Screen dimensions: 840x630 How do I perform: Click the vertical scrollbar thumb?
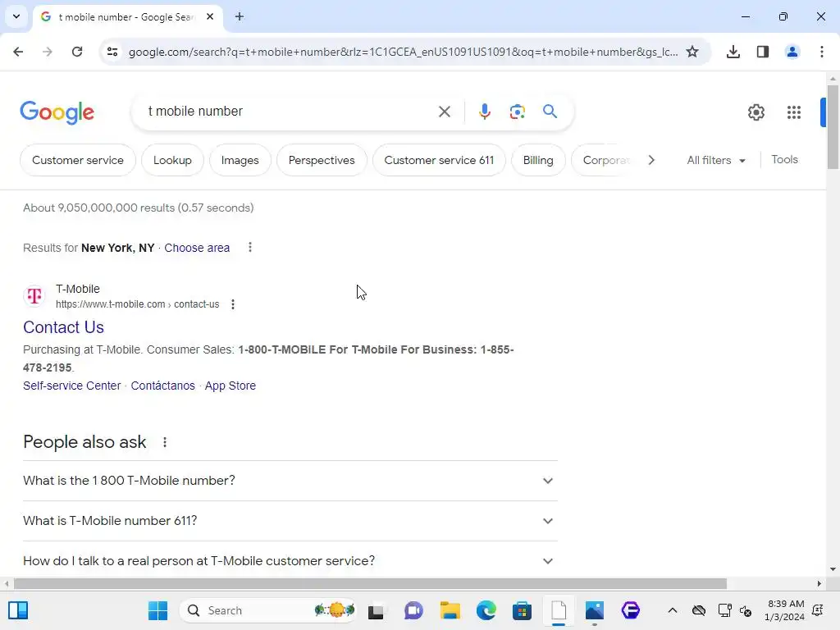pyautogui.click(x=832, y=127)
